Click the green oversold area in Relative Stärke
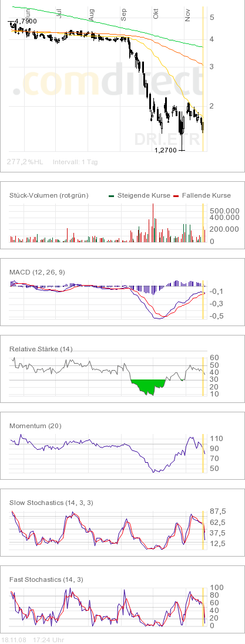Viewport: 245px width, 644px height. click(x=147, y=387)
